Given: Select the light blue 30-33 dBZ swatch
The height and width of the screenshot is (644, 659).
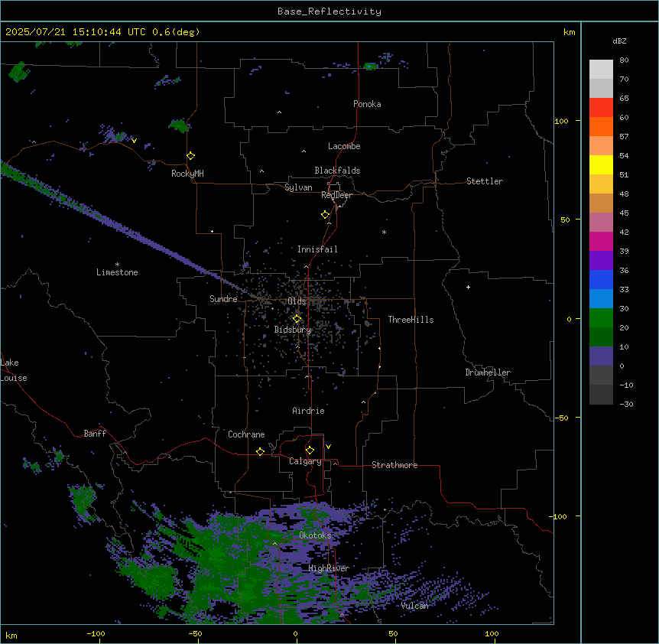Looking at the screenshot, I should [x=601, y=299].
